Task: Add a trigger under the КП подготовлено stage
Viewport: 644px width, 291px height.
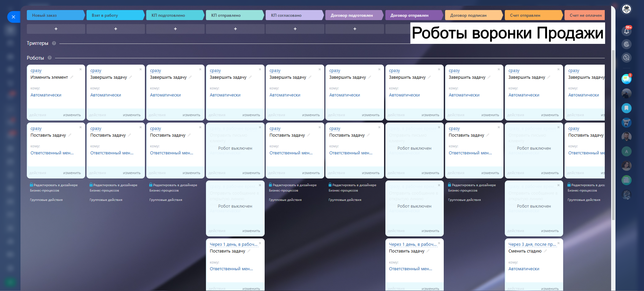Action: (x=175, y=29)
